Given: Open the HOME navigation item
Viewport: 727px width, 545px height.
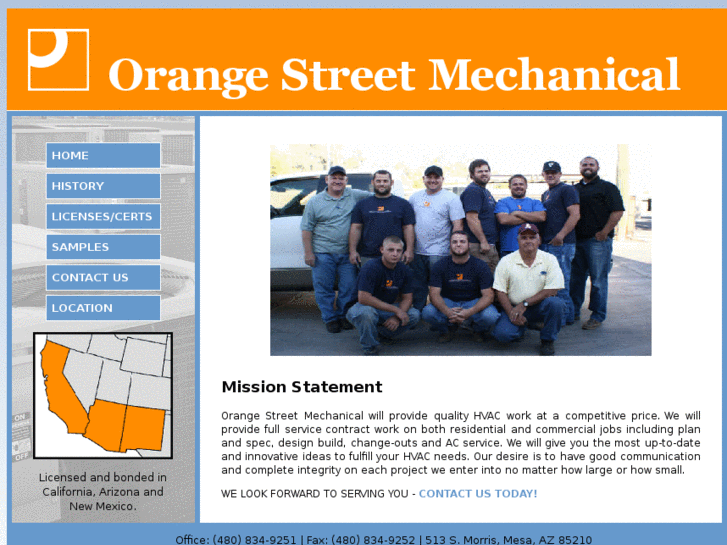Looking at the screenshot, I should point(103,155).
